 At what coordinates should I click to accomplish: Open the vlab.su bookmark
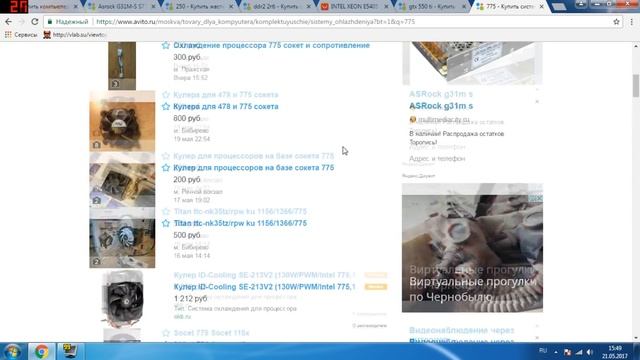[74, 35]
